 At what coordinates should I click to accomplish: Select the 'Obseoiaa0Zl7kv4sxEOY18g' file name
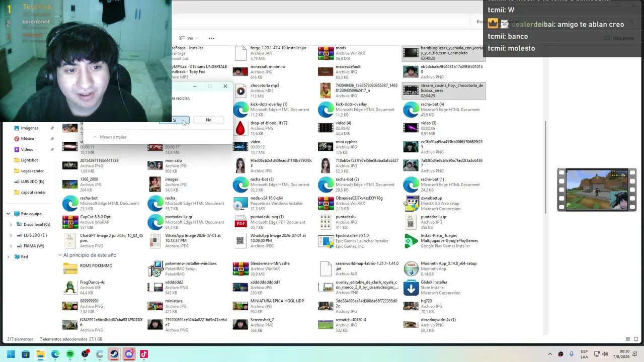click(x=359, y=198)
